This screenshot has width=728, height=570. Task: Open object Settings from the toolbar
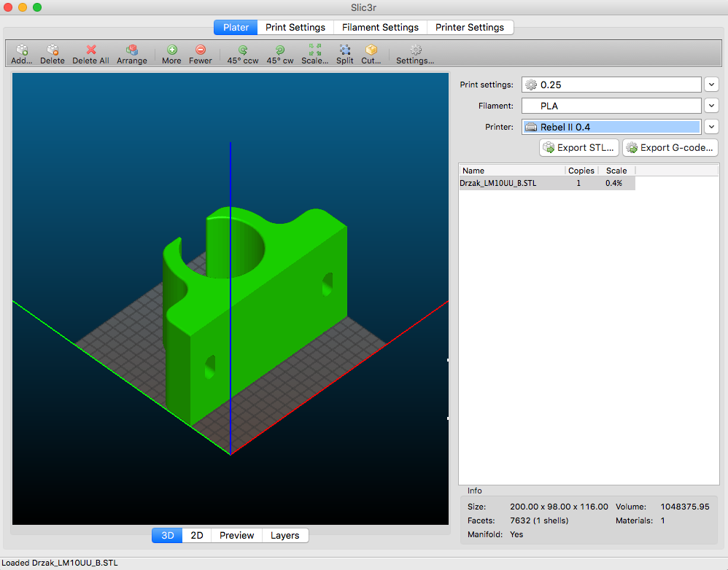pos(415,50)
